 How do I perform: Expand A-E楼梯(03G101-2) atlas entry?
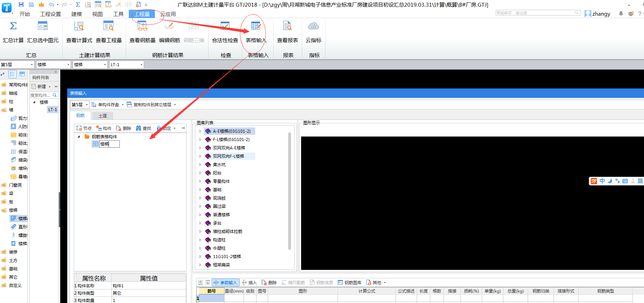200,131
